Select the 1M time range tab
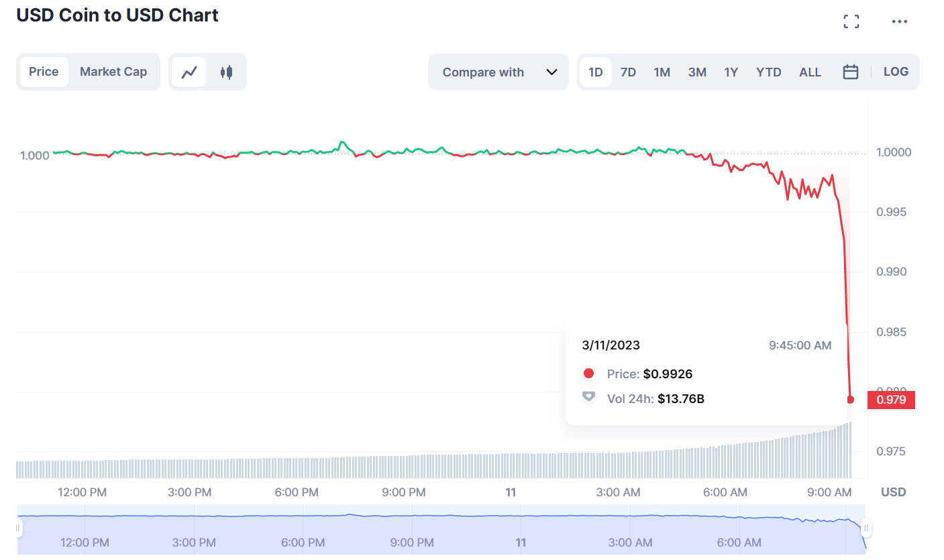Image resolution: width=944 pixels, height=560 pixels. [x=662, y=72]
